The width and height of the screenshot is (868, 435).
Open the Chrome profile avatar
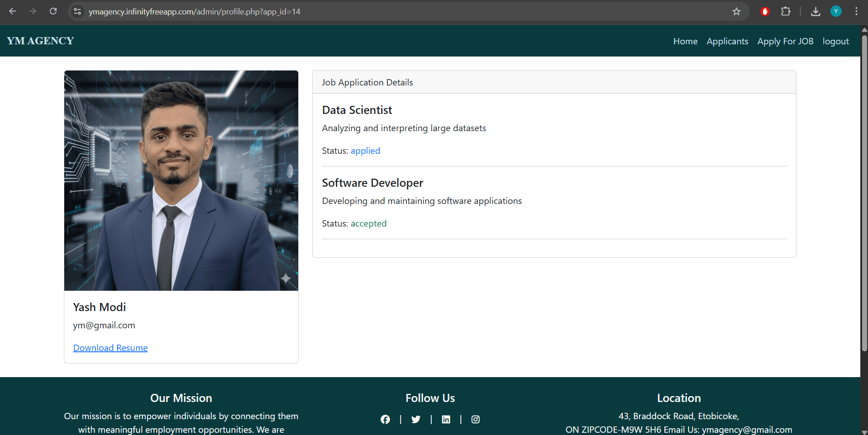click(836, 12)
